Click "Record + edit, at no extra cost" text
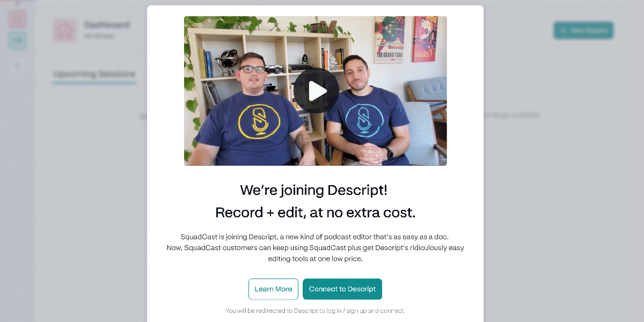This screenshot has width=644, height=322. point(316,213)
